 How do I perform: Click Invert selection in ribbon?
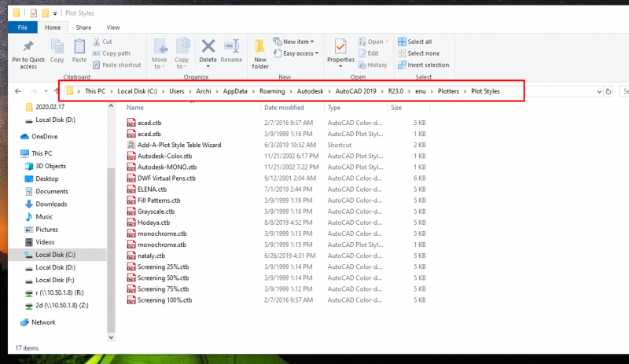(x=424, y=65)
